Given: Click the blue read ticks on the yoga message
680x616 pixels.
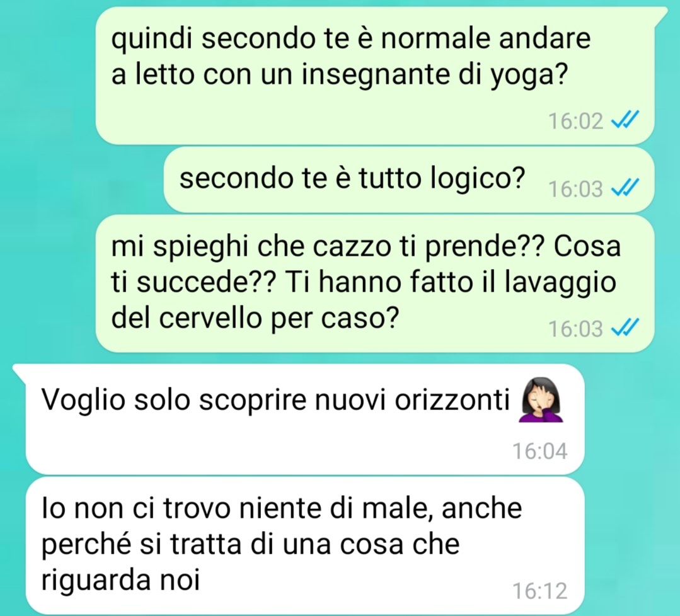Looking at the screenshot, I should (x=625, y=119).
